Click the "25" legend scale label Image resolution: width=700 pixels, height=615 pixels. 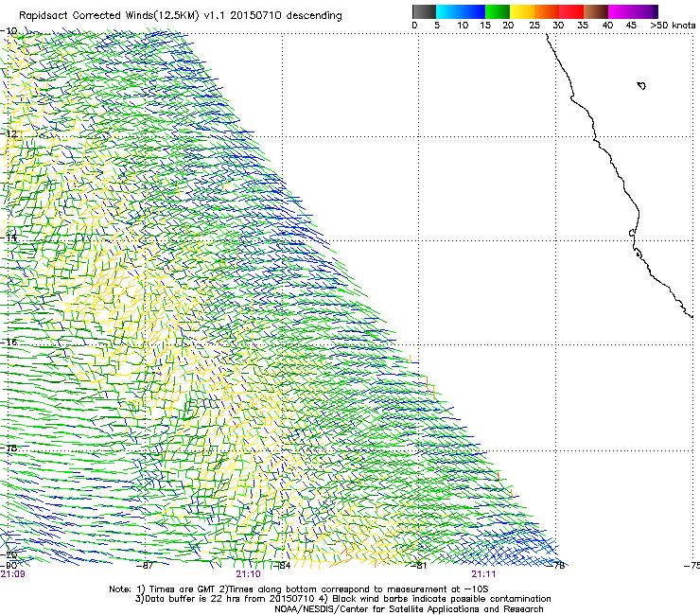tap(534, 26)
